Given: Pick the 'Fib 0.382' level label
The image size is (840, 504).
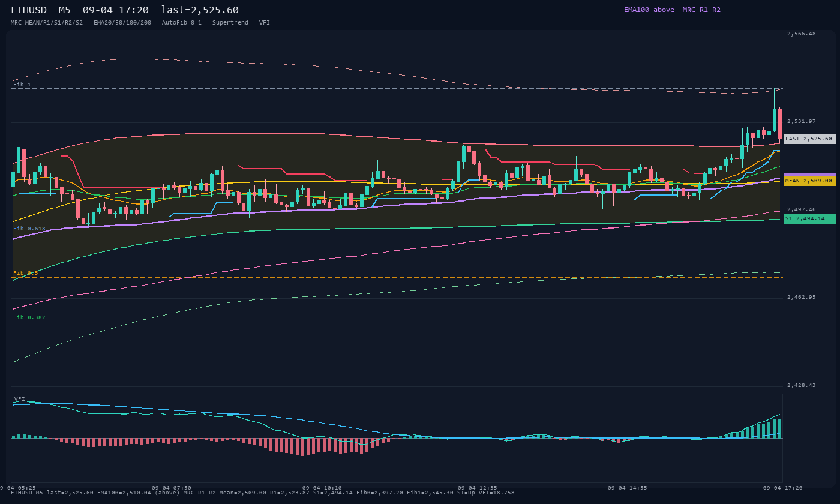Looking at the screenshot, I should click(29, 317).
